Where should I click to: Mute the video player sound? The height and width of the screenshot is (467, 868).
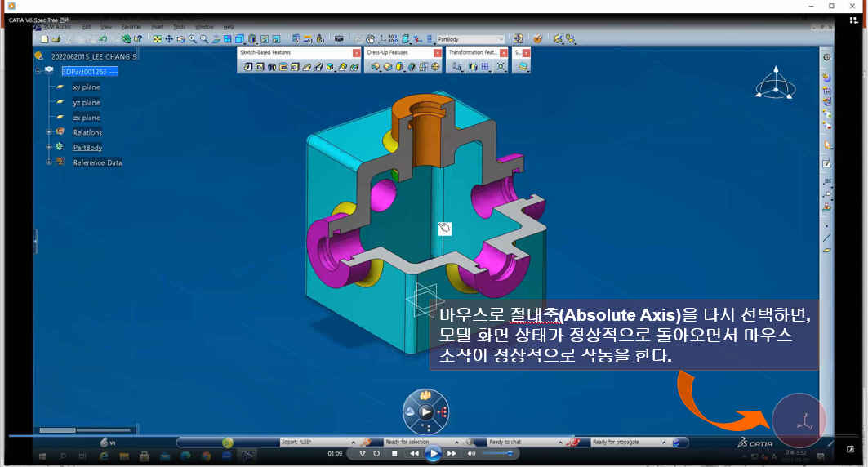471,453
